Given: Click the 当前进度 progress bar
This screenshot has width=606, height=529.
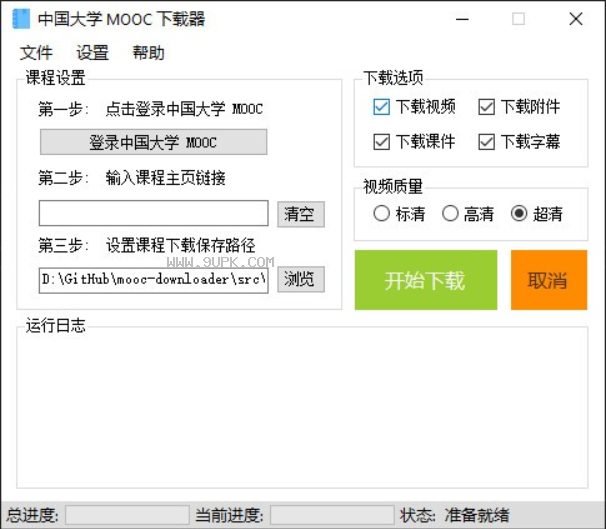Looking at the screenshot, I should pyautogui.click(x=332, y=515).
